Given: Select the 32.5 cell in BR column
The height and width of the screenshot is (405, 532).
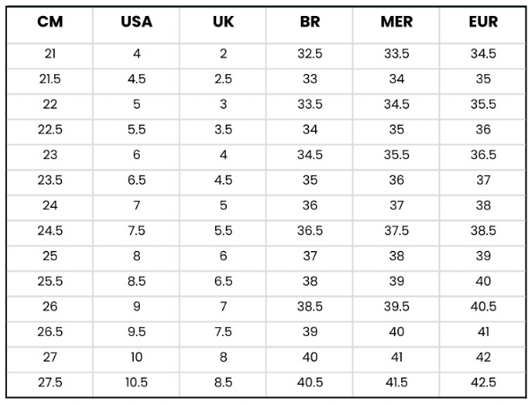Looking at the screenshot, I should [x=310, y=54].
